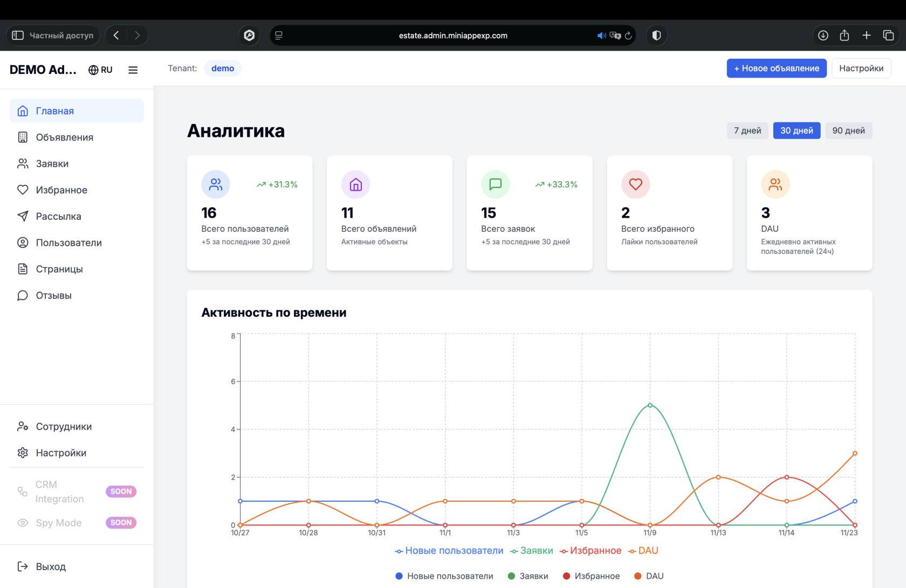The image size is (906, 588).
Task: Click the Всего пользователей stat card
Action: tap(250, 213)
